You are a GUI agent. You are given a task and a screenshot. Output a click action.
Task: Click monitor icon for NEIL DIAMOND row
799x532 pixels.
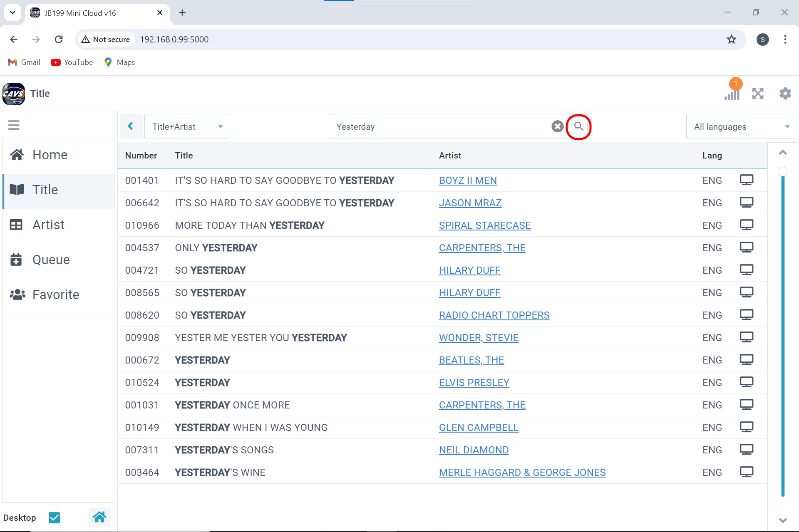click(747, 450)
